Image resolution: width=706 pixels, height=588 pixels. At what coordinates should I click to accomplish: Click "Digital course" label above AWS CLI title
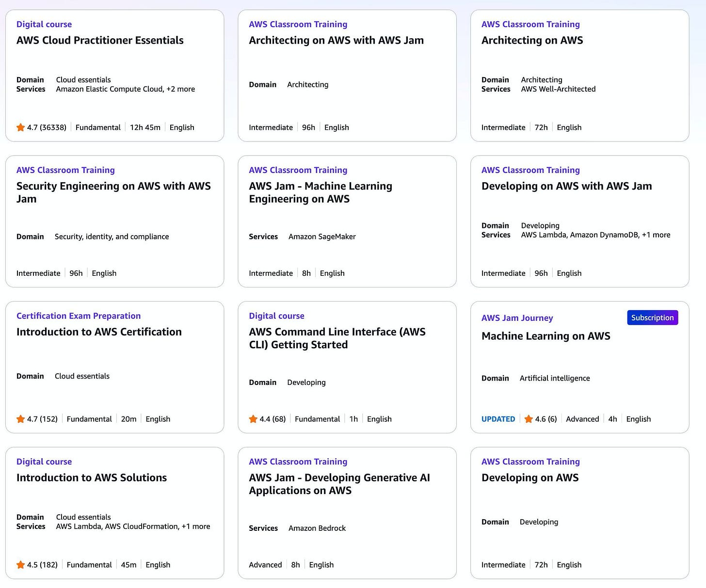[276, 316]
